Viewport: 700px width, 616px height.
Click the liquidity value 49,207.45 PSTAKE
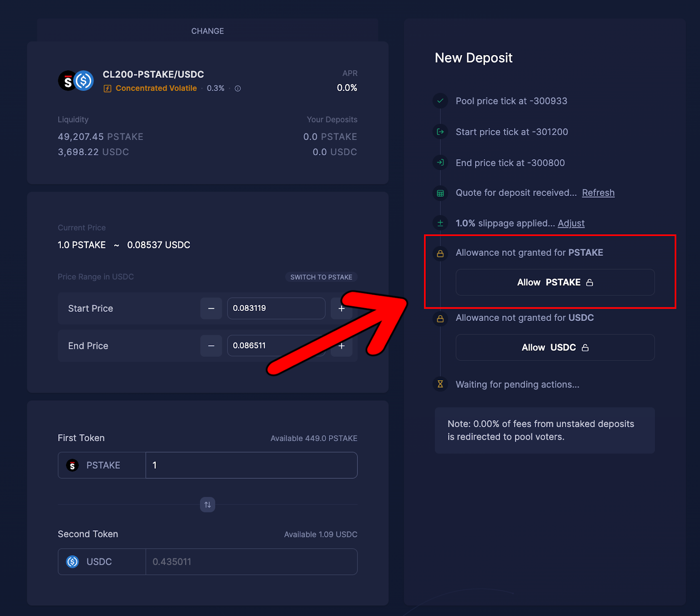pyautogui.click(x=101, y=137)
